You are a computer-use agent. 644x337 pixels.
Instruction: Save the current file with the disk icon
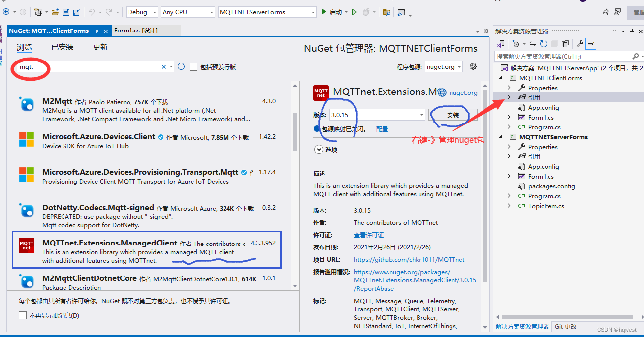(66, 12)
